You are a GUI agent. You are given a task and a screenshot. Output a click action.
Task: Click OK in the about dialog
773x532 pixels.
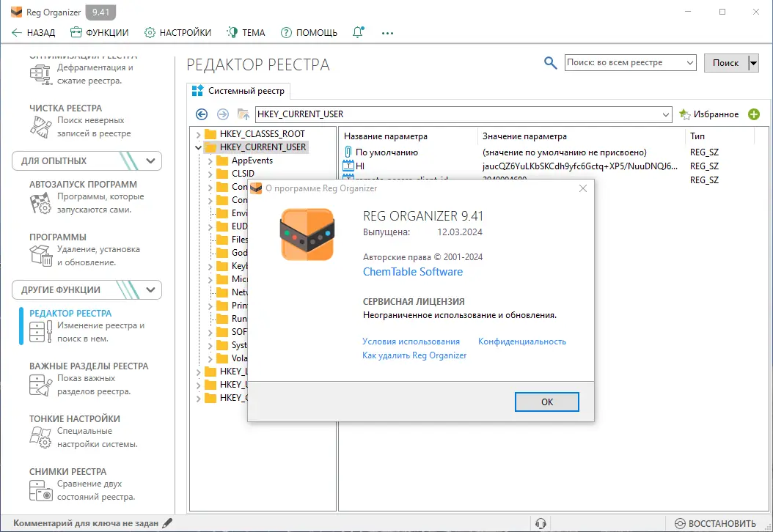coord(546,402)
